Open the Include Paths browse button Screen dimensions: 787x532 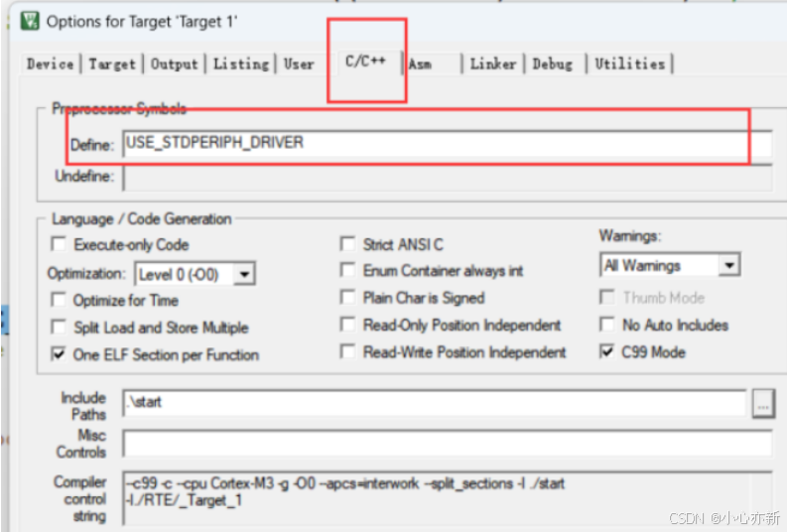pyautogui.click(x=763, y=403)
